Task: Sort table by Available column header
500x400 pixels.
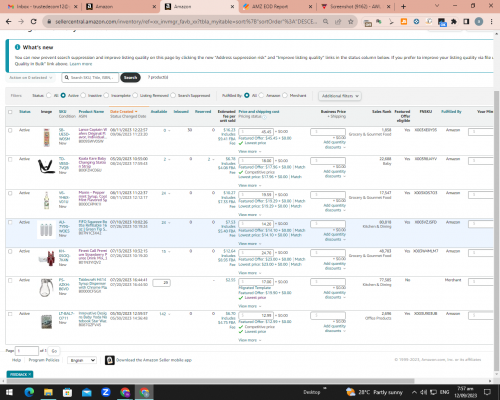Action: [159, 112]
